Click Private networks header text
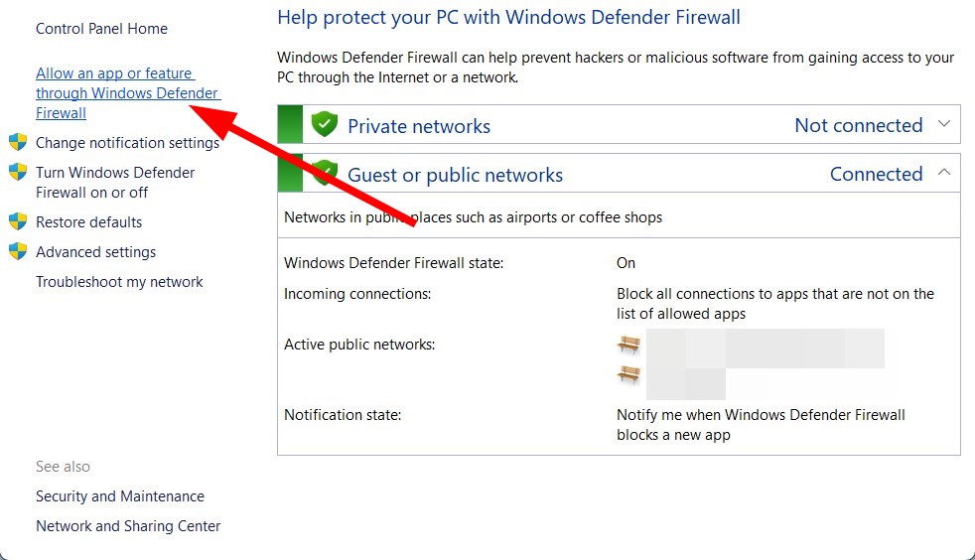 click(x=419, y=126)
